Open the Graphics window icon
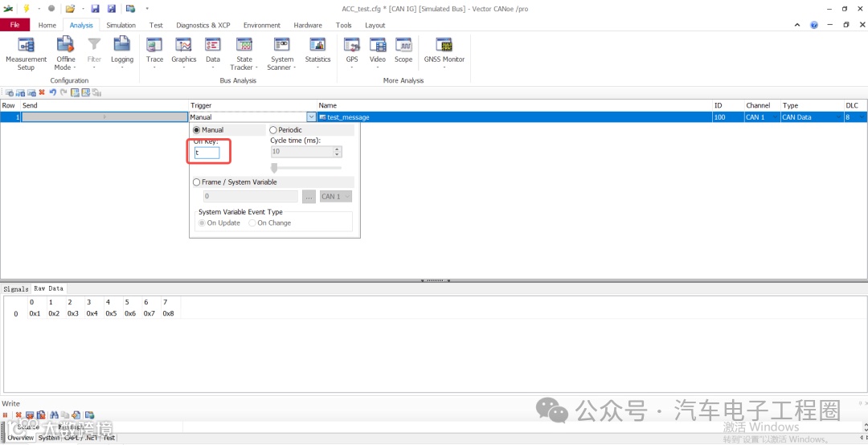The image size is (868, 445). click(x=184, y=45)
